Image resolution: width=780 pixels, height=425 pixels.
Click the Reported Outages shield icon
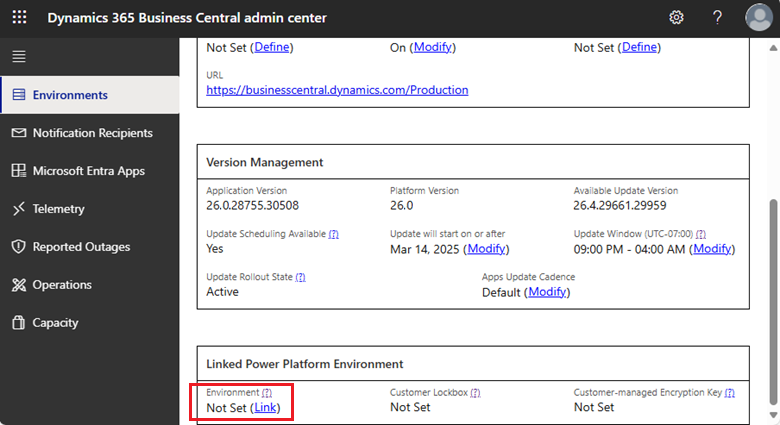(19, 247)
